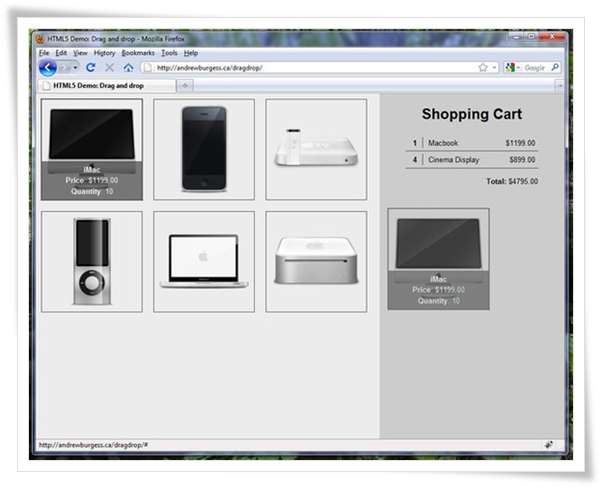Click the Firefox icon in title bar
600x487 pixels.
tap(39, 39)
